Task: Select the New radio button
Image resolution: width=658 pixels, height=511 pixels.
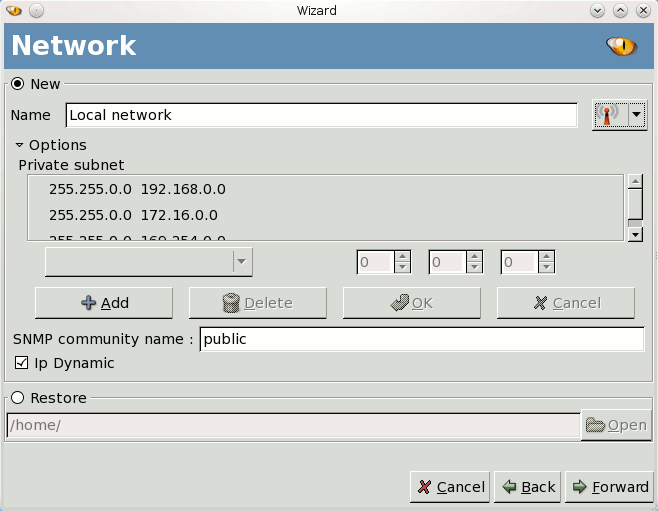Action: pos(18,84)
